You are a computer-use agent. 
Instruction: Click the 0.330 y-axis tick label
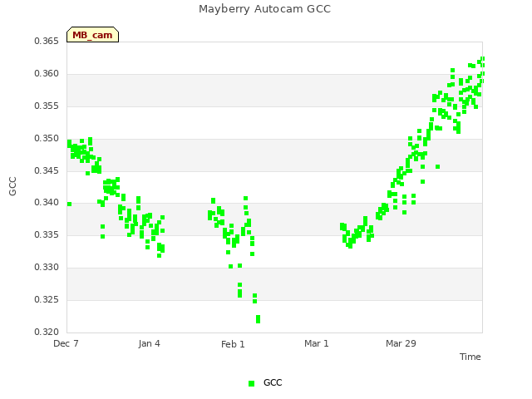tap(47, 268)
